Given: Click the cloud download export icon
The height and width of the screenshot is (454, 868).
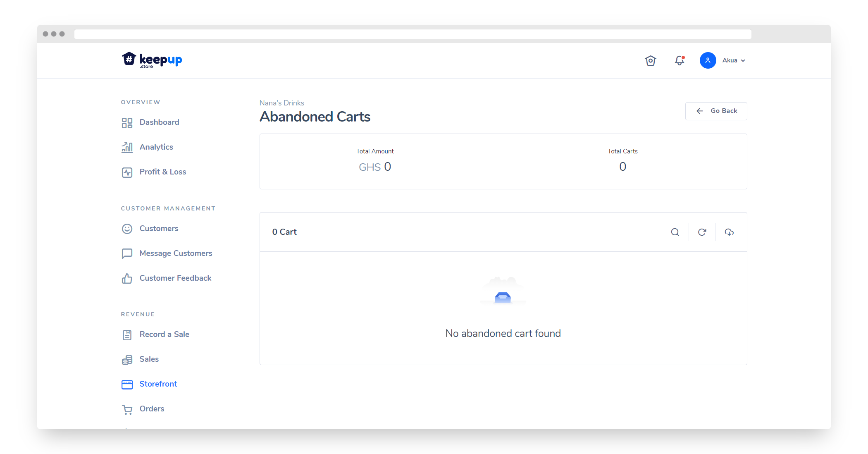Looking at the screenshot, I should coord(729,232).
